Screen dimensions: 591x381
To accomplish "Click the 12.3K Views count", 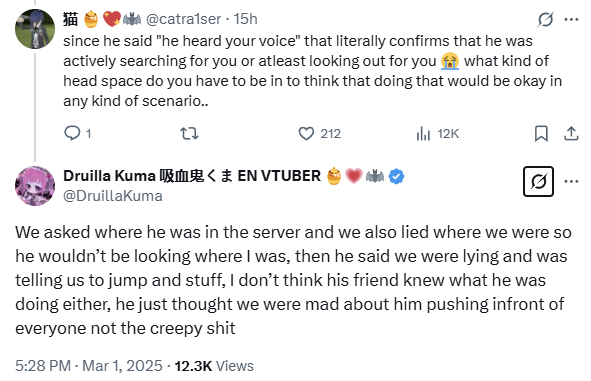I will coord(214,366).
